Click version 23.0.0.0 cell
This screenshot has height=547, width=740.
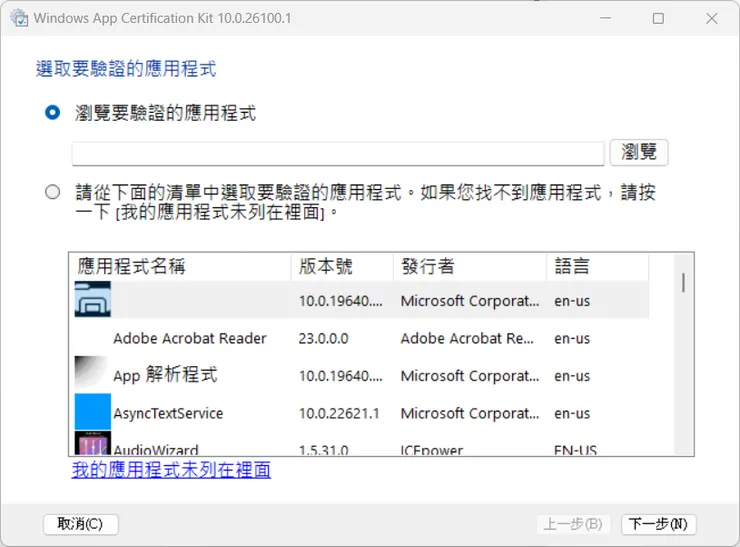pyautogui.click(x=323, y=338)
